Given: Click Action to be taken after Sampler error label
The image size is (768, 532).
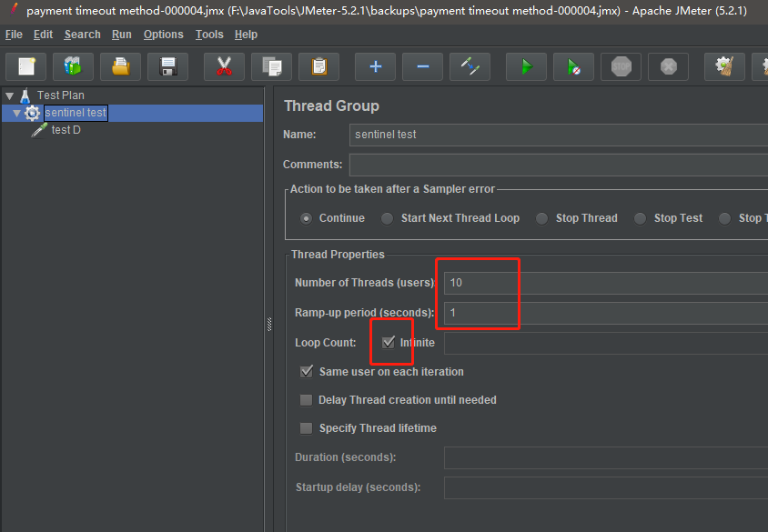Looking at the screenshot, I should (x=392, y=189).
